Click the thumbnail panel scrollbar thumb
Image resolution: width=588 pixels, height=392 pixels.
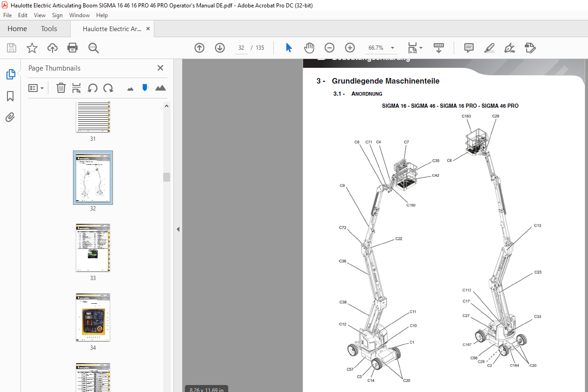coord(166,177)
